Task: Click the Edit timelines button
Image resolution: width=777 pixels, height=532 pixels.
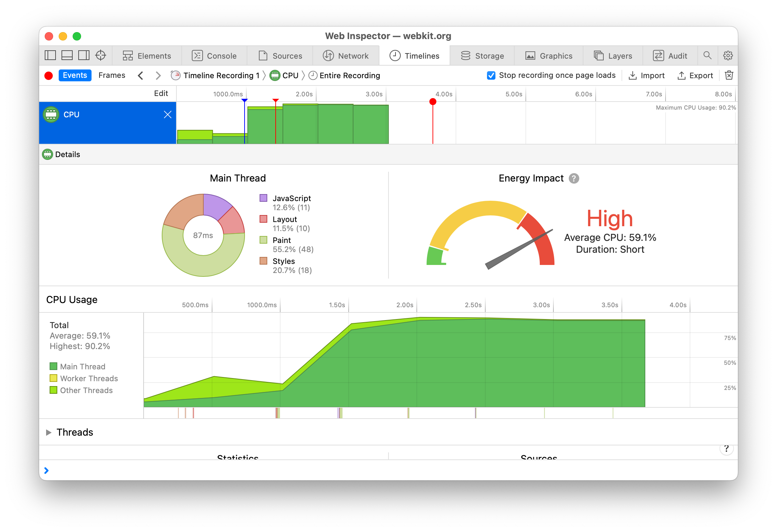Action: click(161, 94)
